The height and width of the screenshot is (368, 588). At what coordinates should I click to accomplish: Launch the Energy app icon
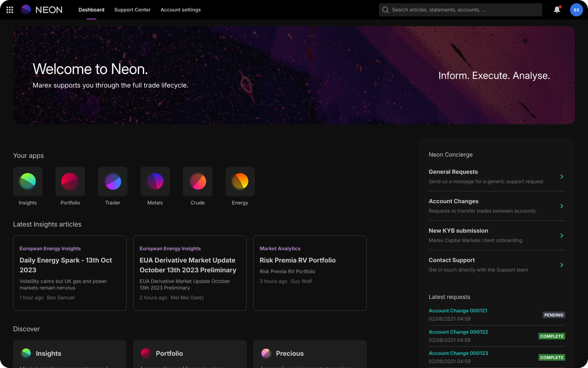(x=240, y=182)
